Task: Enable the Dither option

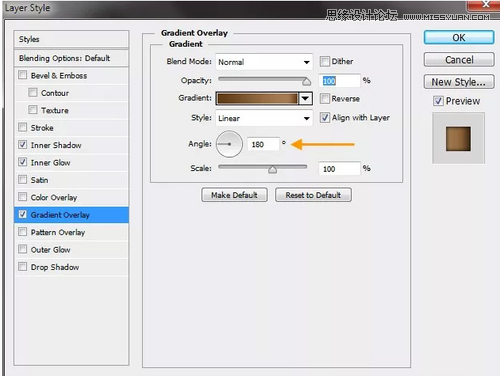Action: pos(324,61)
